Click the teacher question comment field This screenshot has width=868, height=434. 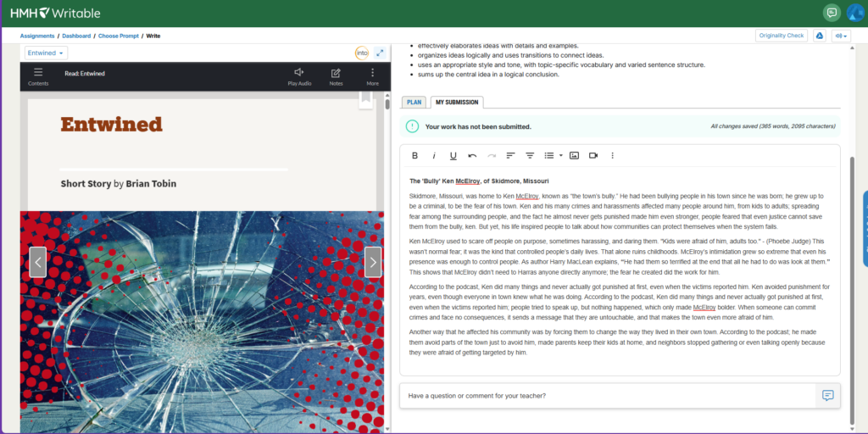(606, 396)
